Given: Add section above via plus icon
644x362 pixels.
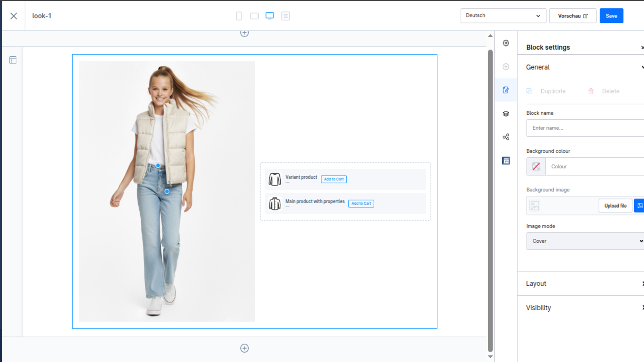Looking at the screenshot, I should 245,33.
